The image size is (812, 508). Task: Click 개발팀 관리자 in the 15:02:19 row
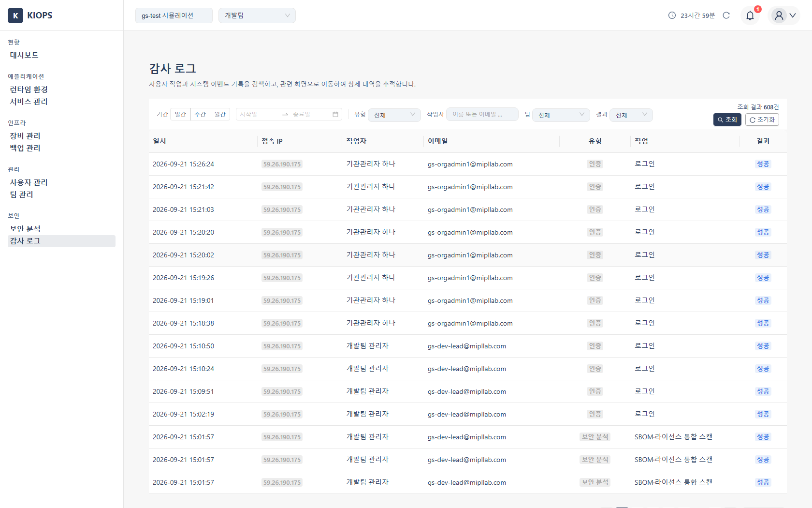click(x=367, y=414)
